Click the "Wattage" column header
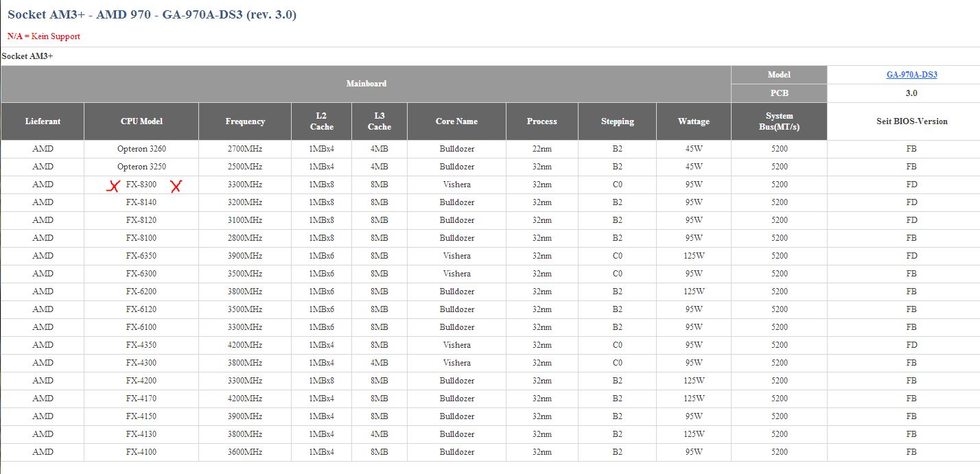The image size is (980, 474). click(694, 121)
